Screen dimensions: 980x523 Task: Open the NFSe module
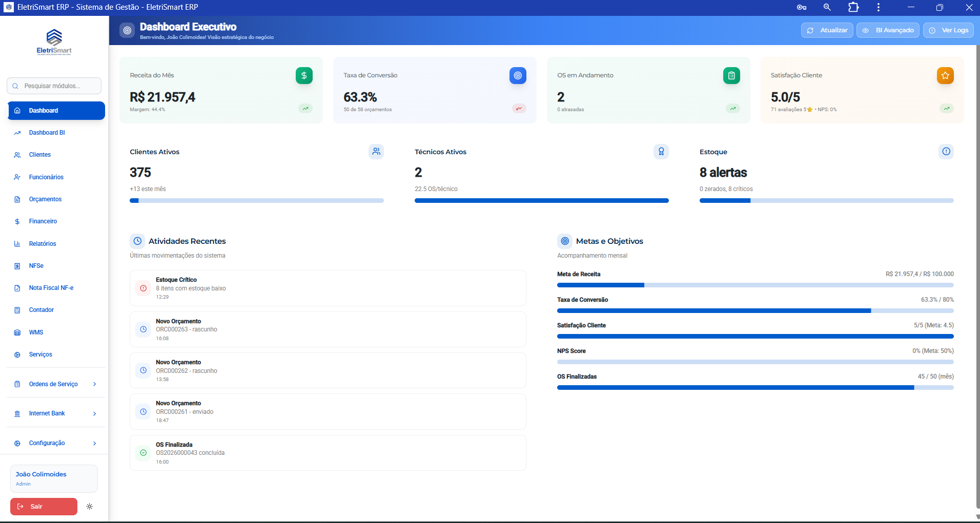[x=56, y=266]
